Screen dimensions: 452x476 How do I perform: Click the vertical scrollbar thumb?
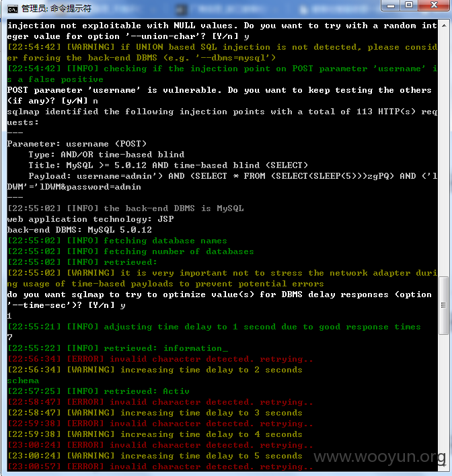444,305
